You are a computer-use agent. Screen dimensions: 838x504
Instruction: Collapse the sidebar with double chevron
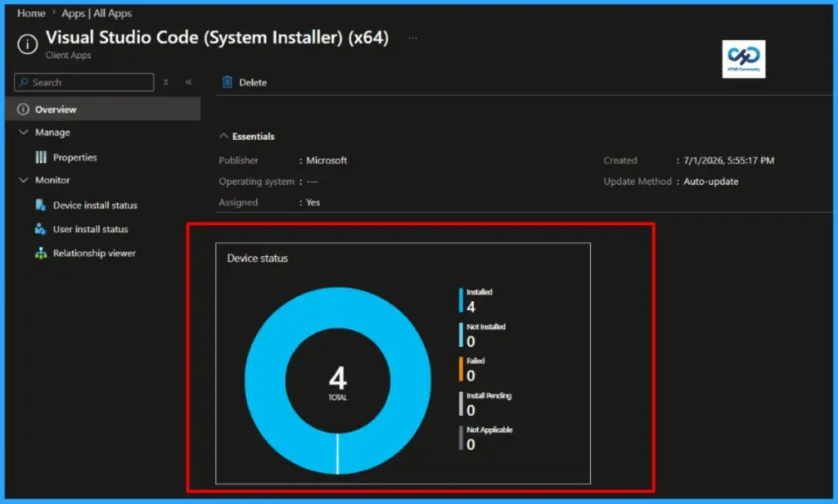coord(189,83)
